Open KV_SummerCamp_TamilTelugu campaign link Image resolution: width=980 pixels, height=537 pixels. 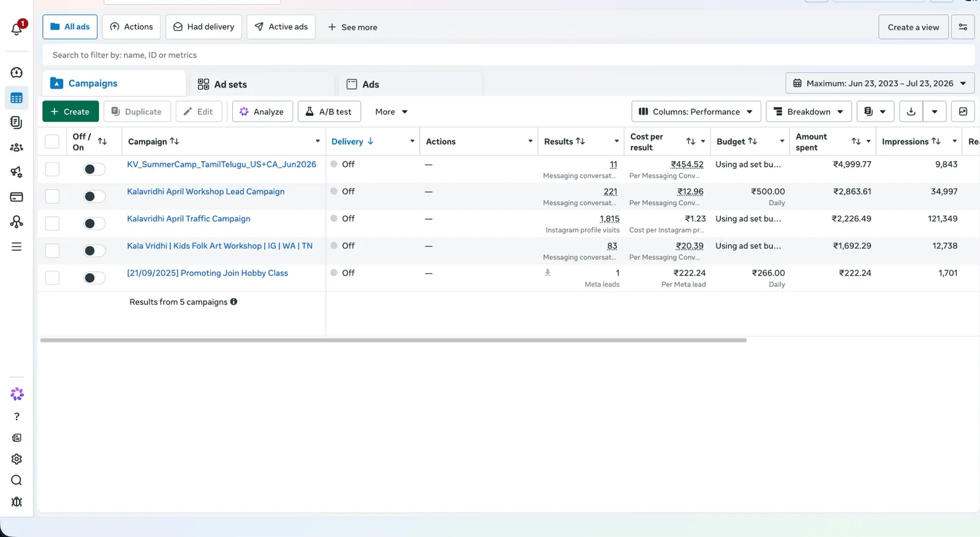pyautogui.click(x=222, y=164)
